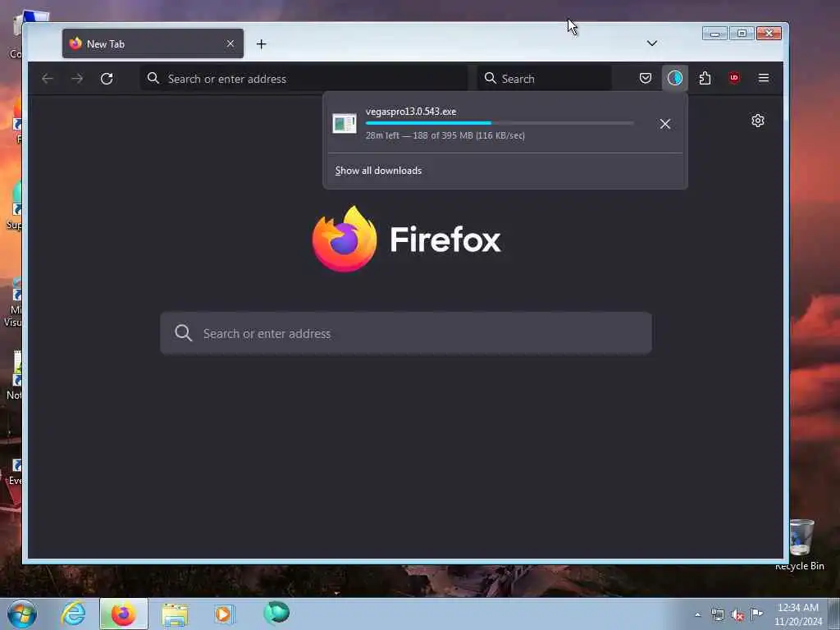The width and height of the screenshot is (840, 630).
Task: Click the vegaspro13.0.543.exe file name
Action: pyautogui.click(x=411, y=112)
